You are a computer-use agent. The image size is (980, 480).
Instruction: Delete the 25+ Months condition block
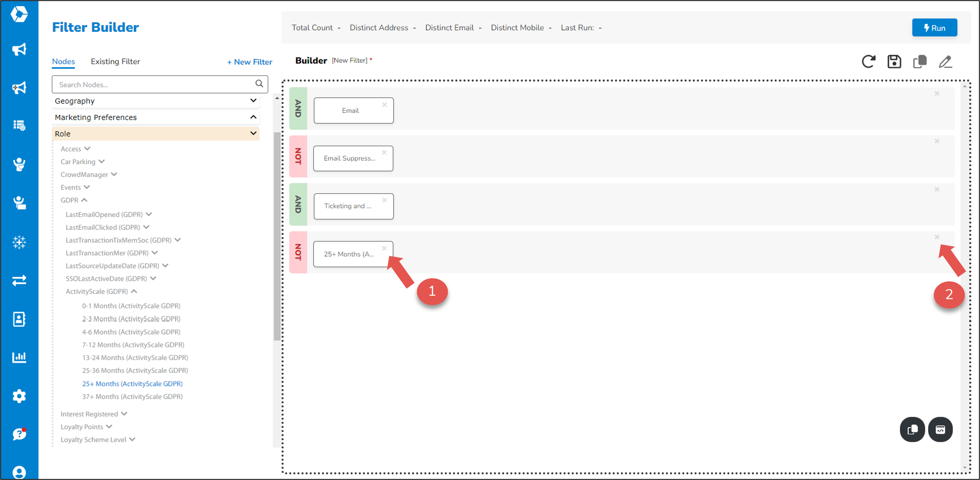937,237
